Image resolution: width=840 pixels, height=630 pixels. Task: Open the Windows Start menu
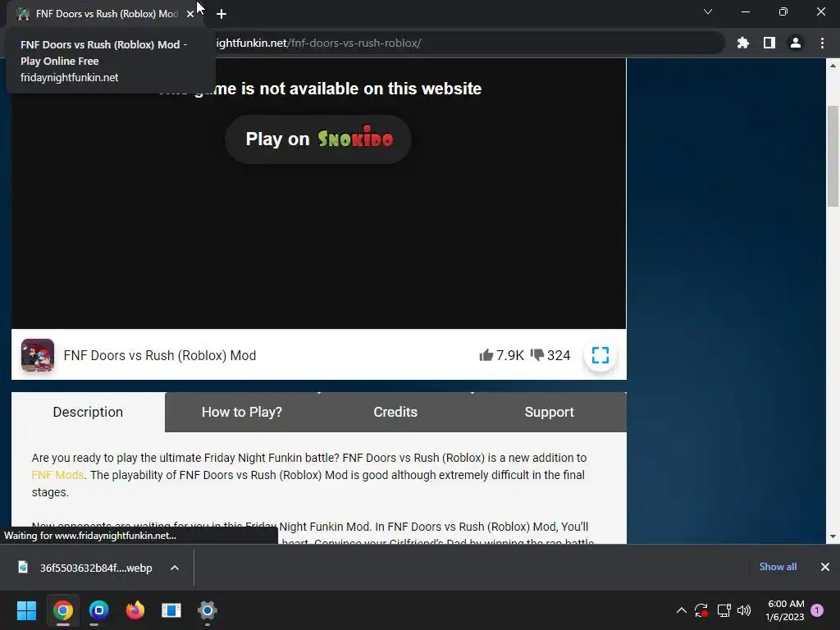[x=26, y=610]
